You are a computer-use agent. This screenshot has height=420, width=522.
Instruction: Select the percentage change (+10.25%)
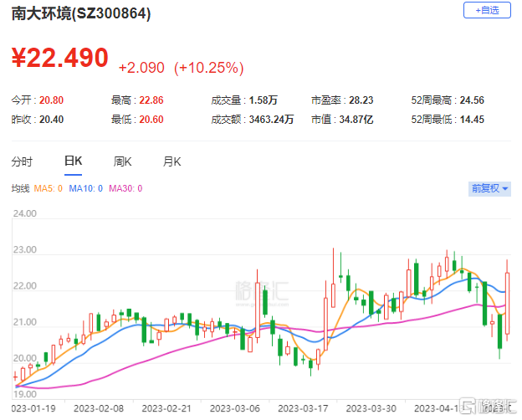click(x=209, y=68)
